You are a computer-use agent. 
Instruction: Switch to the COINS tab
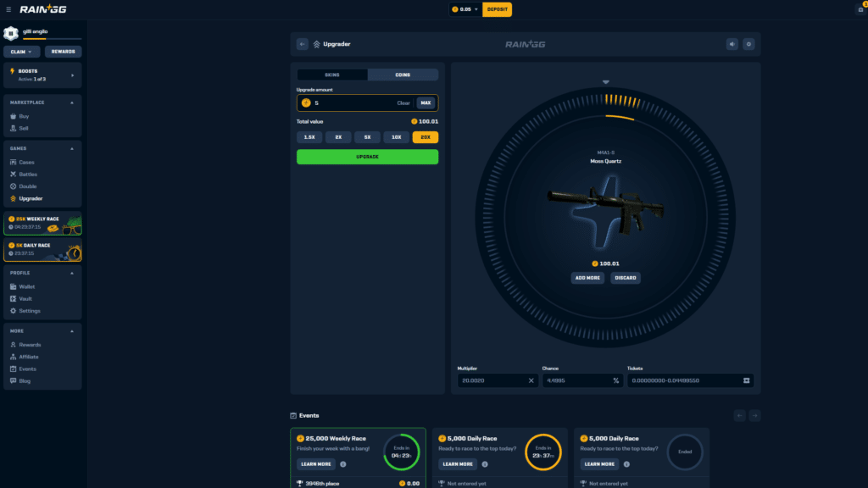[x=403, y=75]
